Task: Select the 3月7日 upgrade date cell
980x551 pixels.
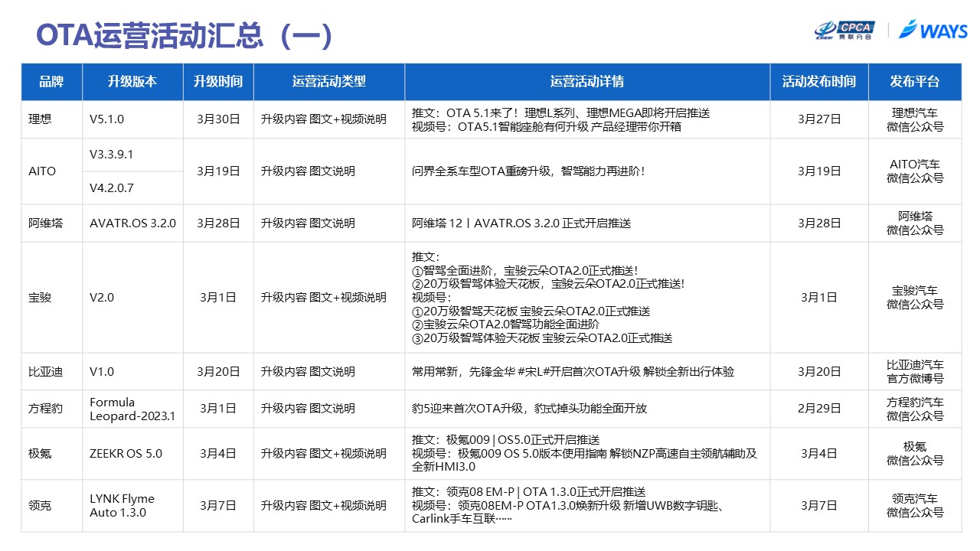Action: coord(218,506)
